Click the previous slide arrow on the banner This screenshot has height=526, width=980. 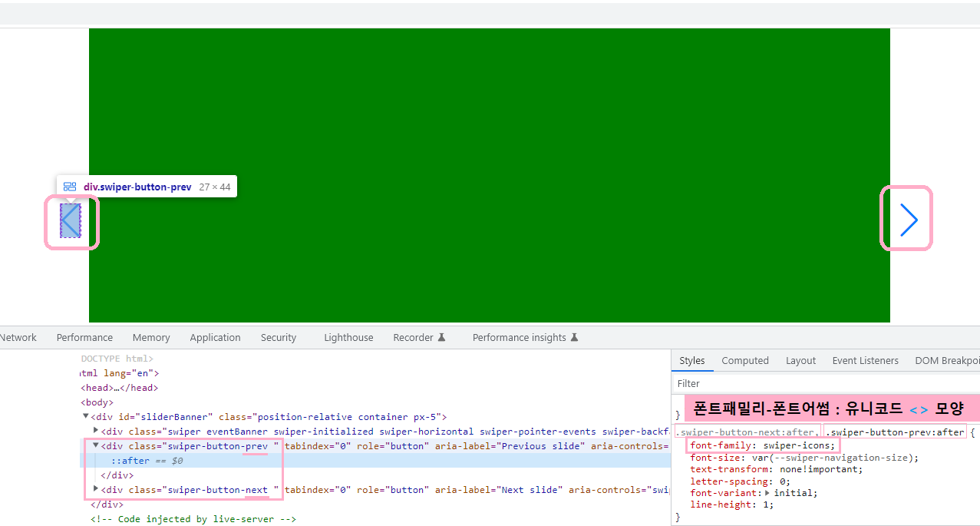point(71,221)
